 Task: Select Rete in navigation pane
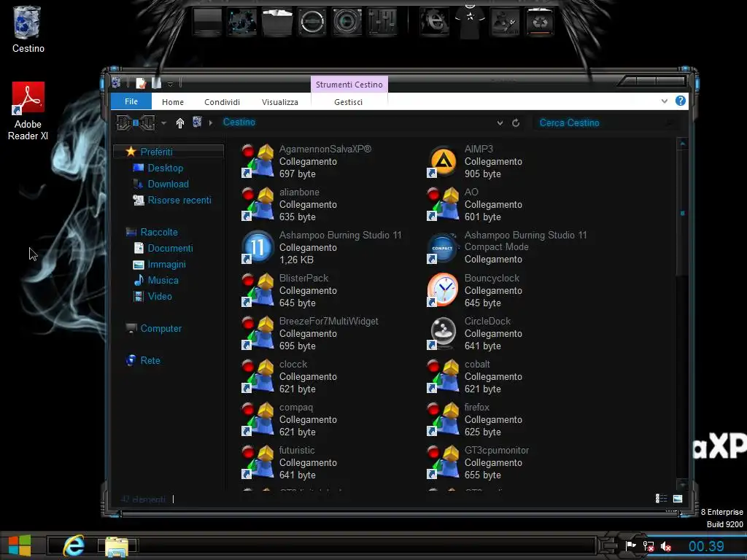[150, 360]
